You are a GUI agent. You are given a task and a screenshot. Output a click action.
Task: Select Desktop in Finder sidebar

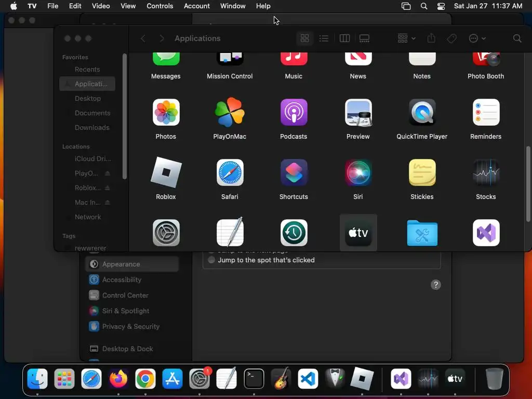tap(87, 98)
